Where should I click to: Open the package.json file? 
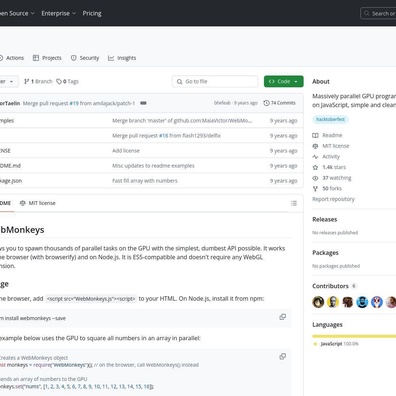11,181
